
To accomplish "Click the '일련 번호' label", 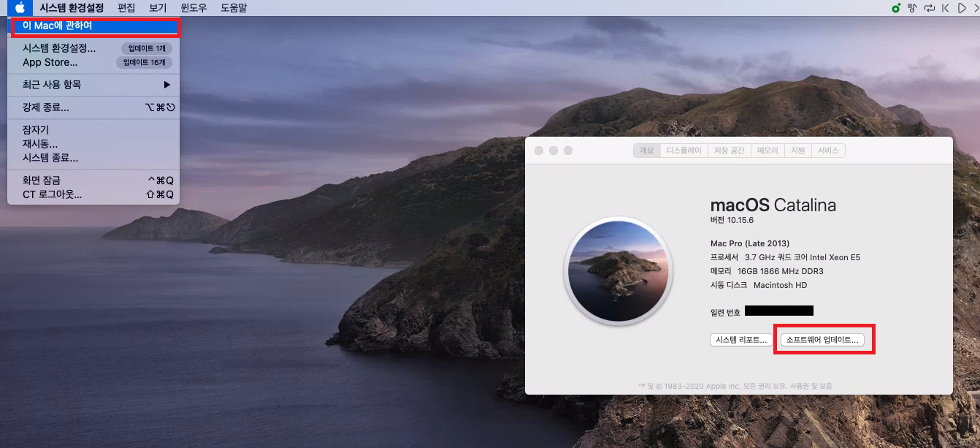I will pyautogui.click(x=725, y=312).
